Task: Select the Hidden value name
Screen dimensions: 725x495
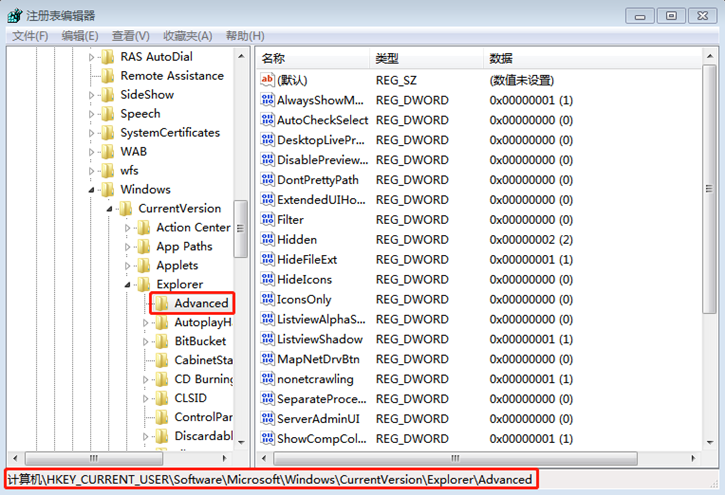Action: 297,239
